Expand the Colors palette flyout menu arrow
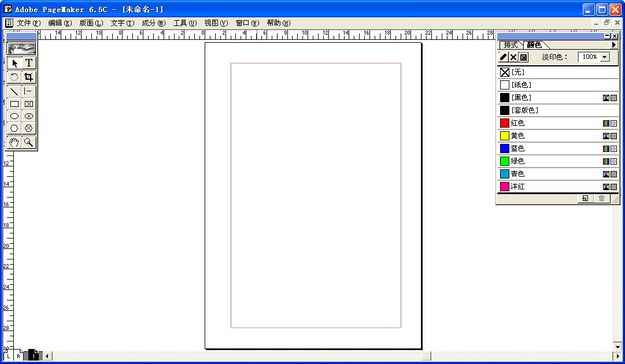The height and width of the screenshot is (364, 625). 614,45
